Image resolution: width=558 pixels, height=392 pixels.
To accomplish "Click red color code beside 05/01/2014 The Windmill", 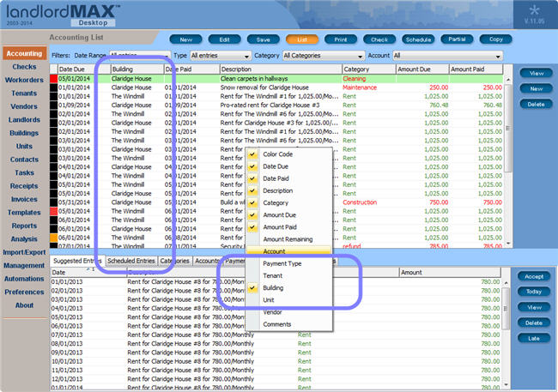I will 54,211.
